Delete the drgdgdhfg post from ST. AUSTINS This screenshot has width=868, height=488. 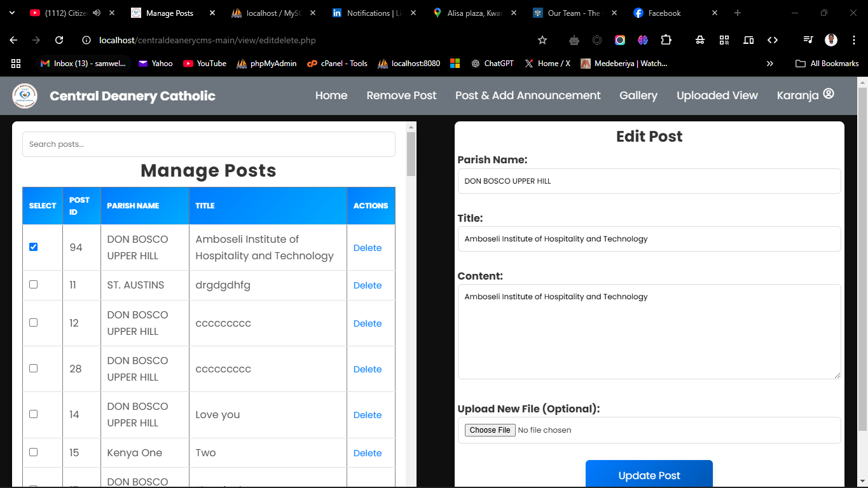coord(368,285)
